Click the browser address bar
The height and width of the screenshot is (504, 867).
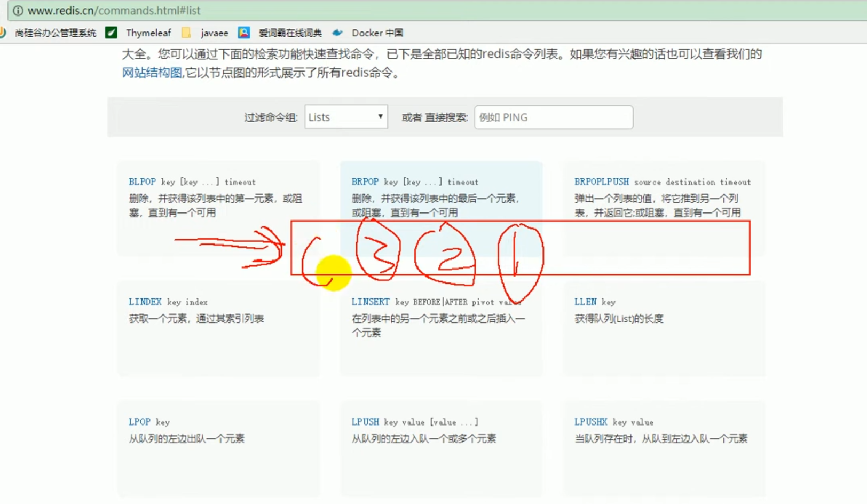[x=374, y=10]
